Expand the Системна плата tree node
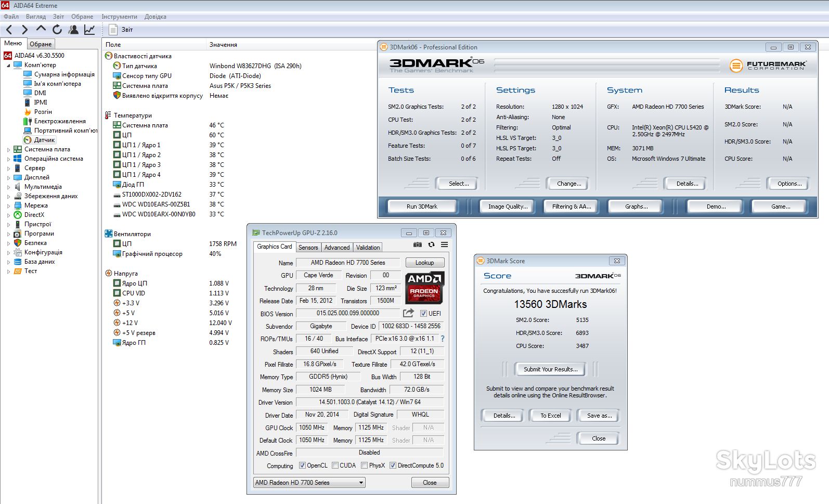This screenshot has height=504, width=829. (8, 150)
